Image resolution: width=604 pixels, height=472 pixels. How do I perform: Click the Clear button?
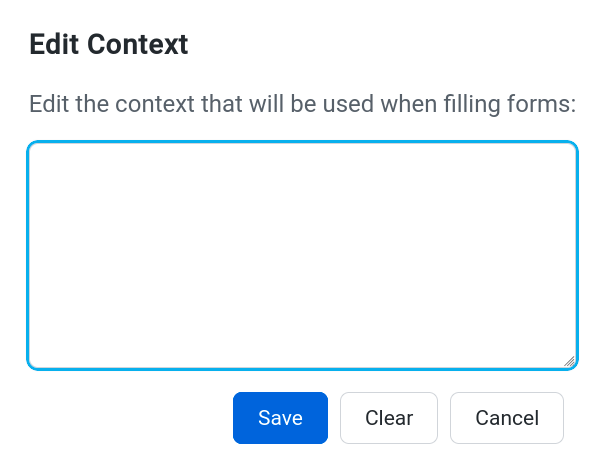(x=389, y=418)
